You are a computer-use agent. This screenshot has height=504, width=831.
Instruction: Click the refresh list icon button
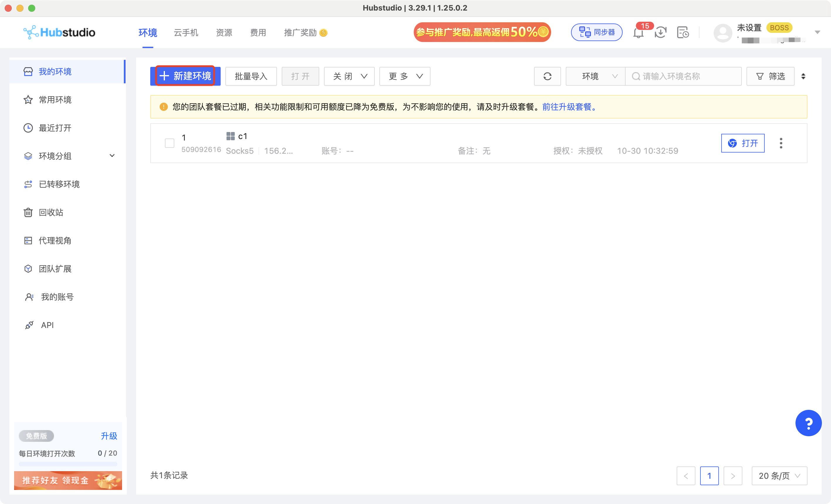pyautogui.click(x=547, y=76)
